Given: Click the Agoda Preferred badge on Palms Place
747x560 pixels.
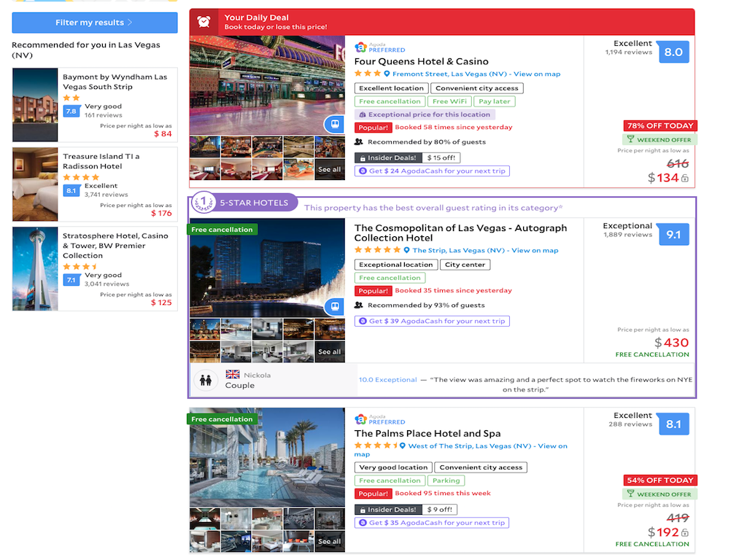Looking at the screenshot, I should tap(379, 419).
